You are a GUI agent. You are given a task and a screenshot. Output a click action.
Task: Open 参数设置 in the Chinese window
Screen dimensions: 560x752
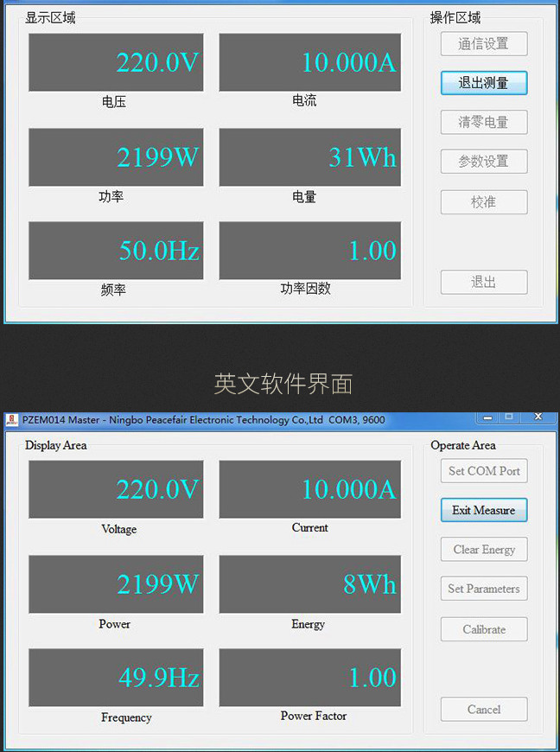[483, 162]
